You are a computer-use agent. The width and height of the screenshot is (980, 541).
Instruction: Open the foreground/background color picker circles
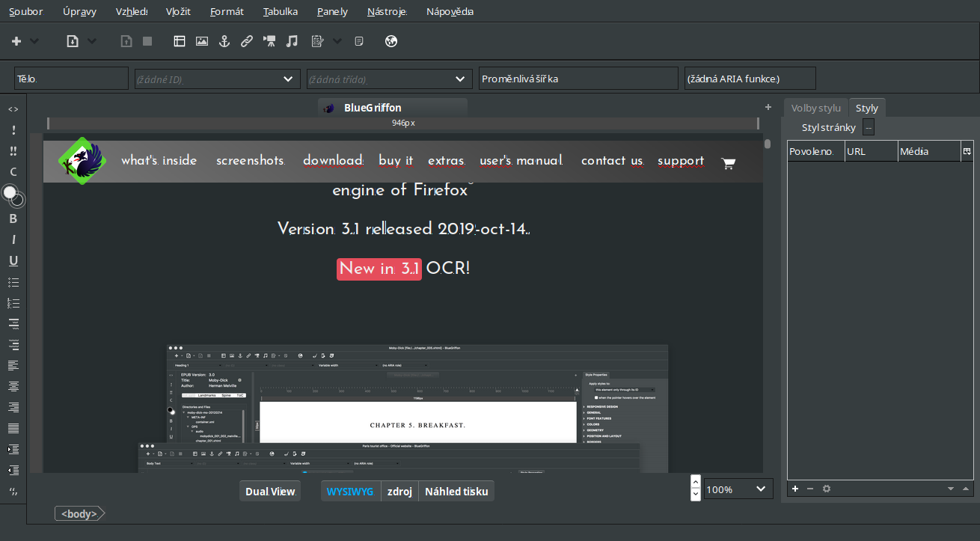13,196
